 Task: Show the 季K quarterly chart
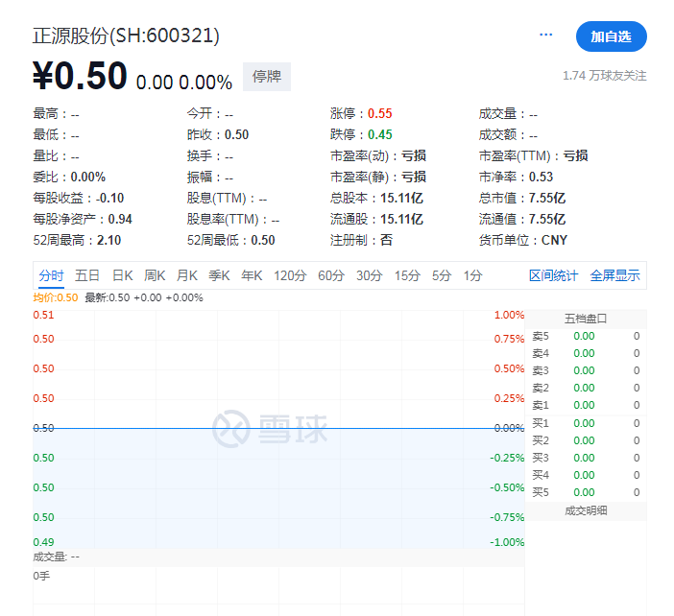(219, 275)
